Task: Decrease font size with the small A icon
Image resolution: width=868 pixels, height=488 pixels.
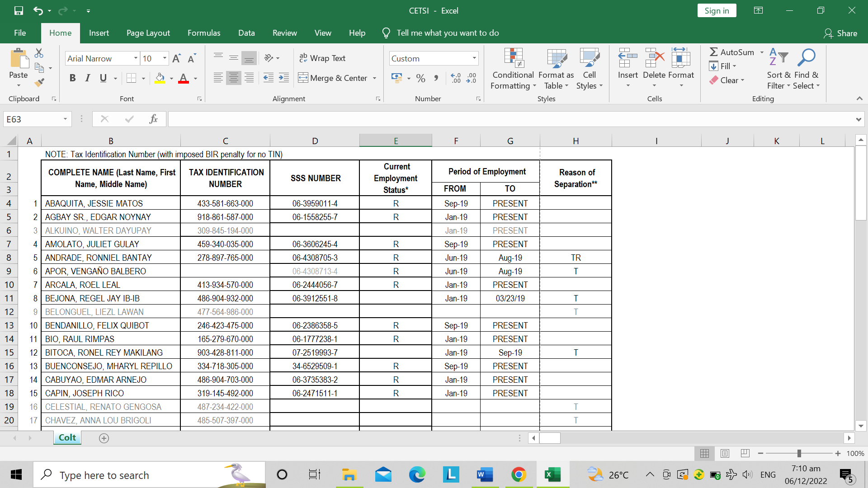Action: click(192, 58)
